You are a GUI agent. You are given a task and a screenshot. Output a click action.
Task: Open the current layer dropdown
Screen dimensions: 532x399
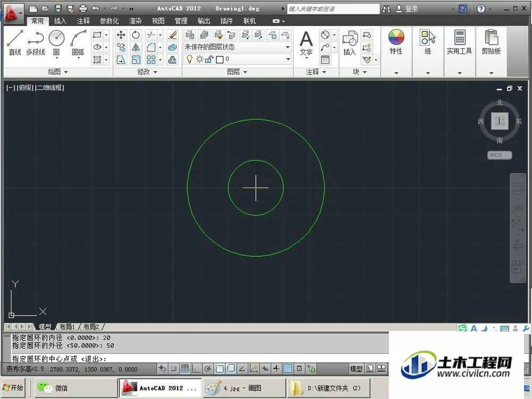click(x=237, y=60)
